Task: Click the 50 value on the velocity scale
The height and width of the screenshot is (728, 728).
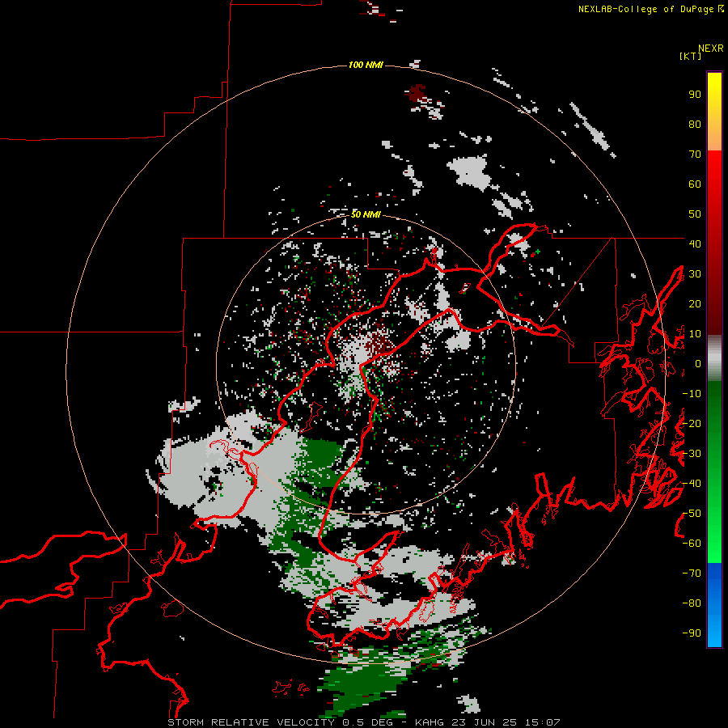Action: click(x=695, y=214)
